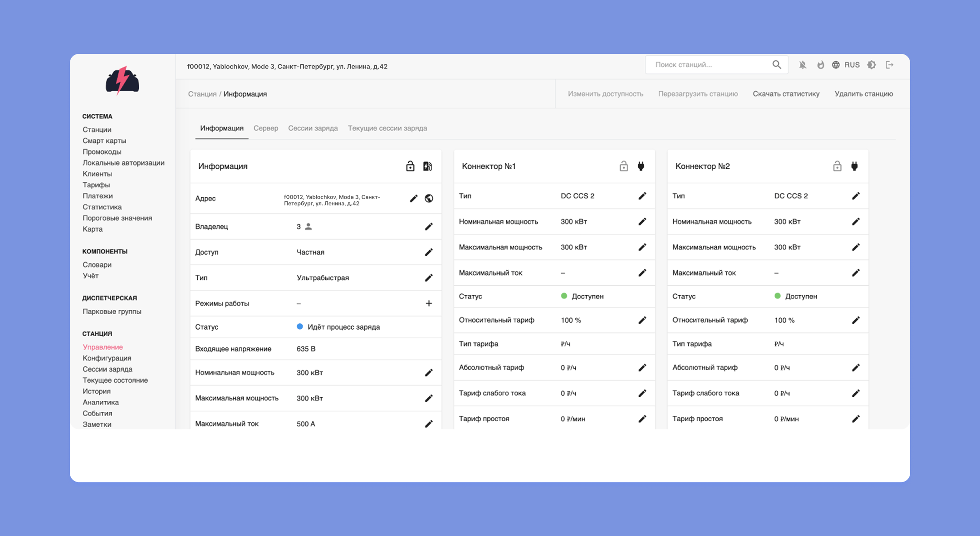Click the flame icon in header
Viewport: 980px width, 536px height.
(820, 65)
